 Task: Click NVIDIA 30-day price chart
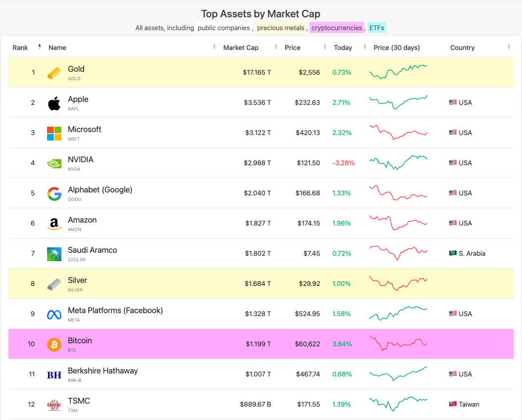(398, 162)
